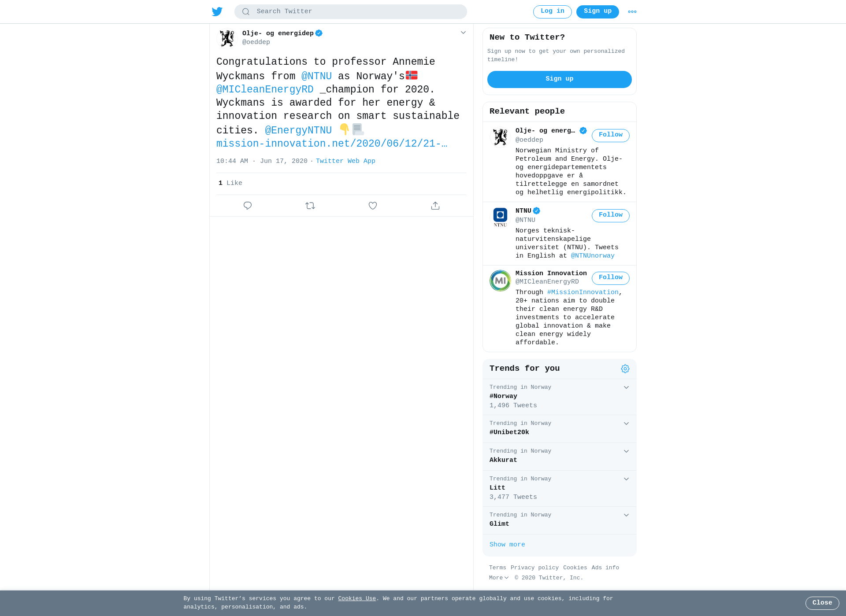Image resolution: width=846 pixels, height=616 pixels.
Task: Focus the Search Twitter field
Action: pyautogui.click(x=351, y=12)
